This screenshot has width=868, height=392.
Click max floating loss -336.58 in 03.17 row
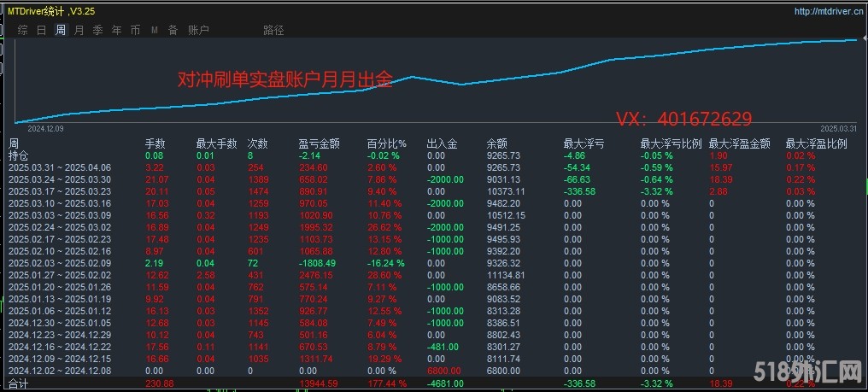581,191
